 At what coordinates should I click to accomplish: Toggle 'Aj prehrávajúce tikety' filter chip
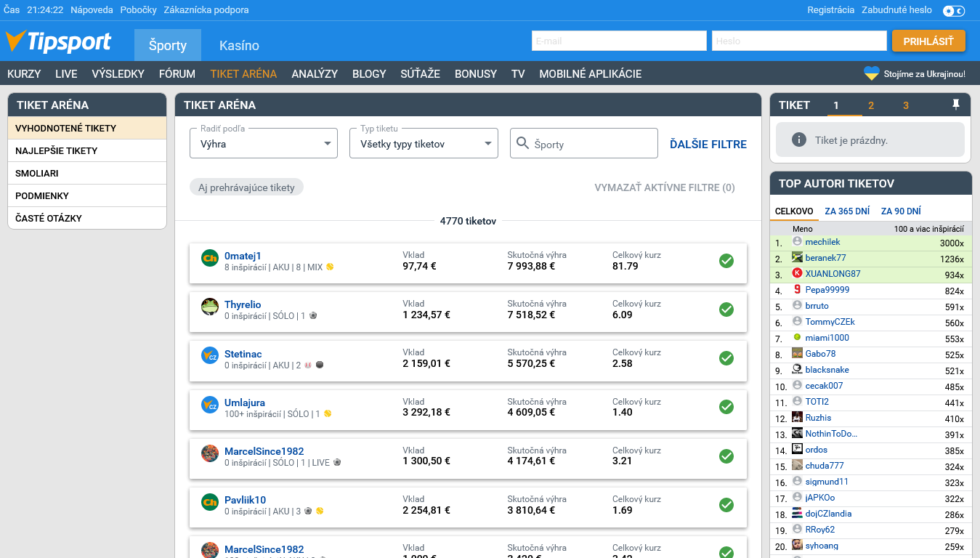click(x=246, y=187)
